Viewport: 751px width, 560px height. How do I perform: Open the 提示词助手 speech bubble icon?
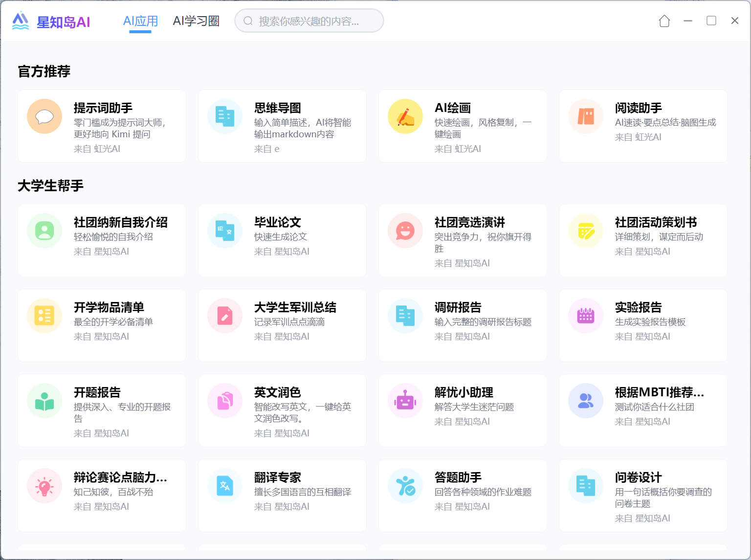[44, 116]
